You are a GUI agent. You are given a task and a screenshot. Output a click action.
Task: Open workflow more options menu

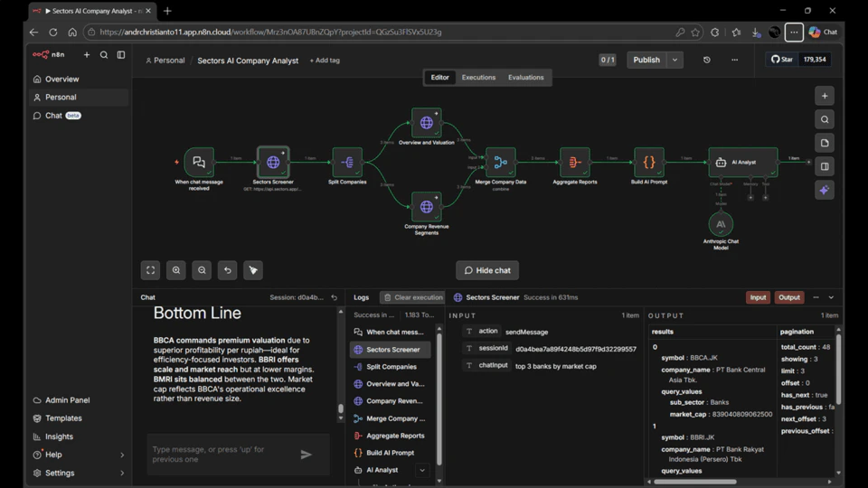[x=734, y=60]
